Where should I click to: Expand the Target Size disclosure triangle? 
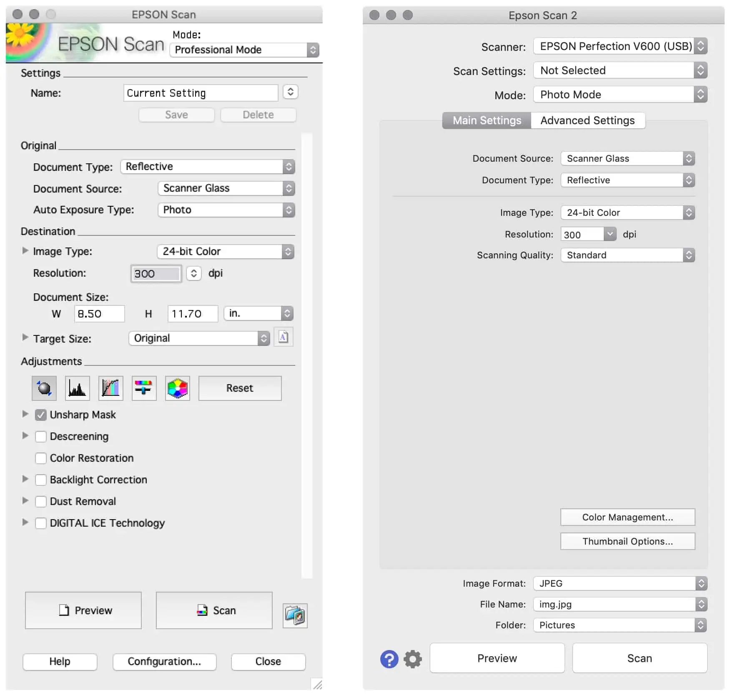[25, 337]
